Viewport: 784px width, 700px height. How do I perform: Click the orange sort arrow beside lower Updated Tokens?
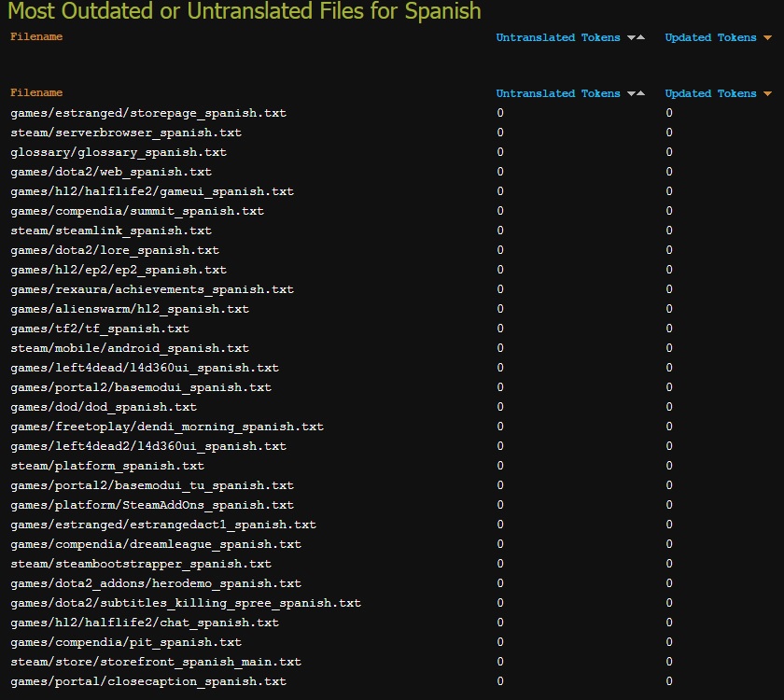767,94
